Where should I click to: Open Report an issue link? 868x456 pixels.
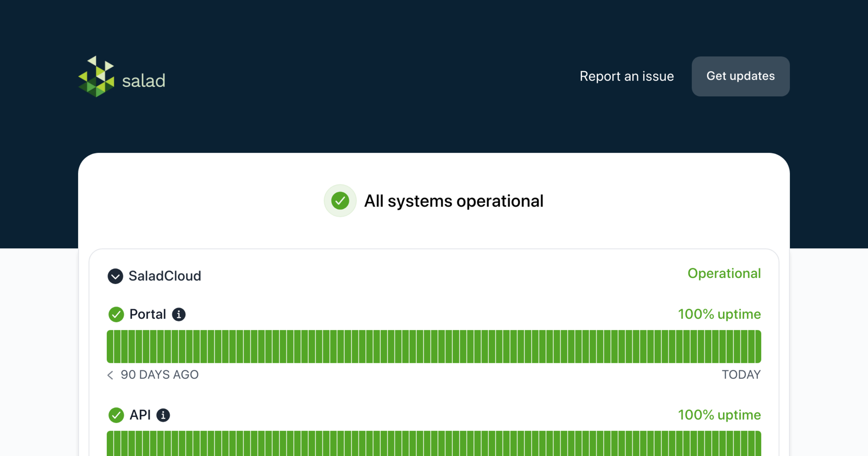pos(626,76)
